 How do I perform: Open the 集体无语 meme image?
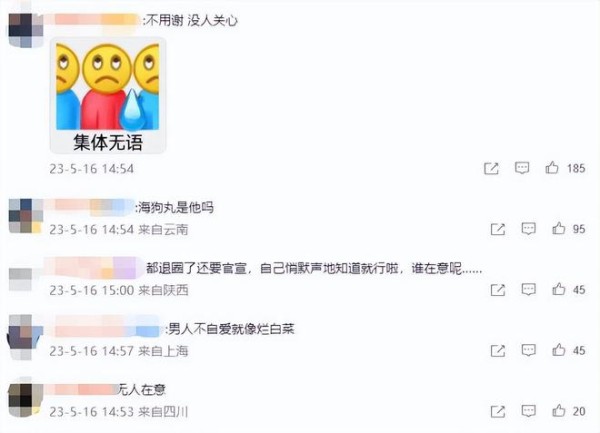[108, 96]
